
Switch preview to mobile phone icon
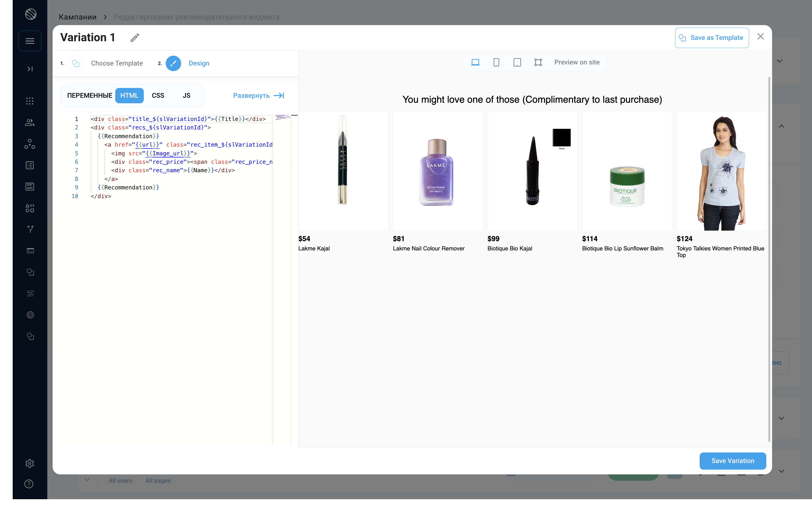pos(496,62)
